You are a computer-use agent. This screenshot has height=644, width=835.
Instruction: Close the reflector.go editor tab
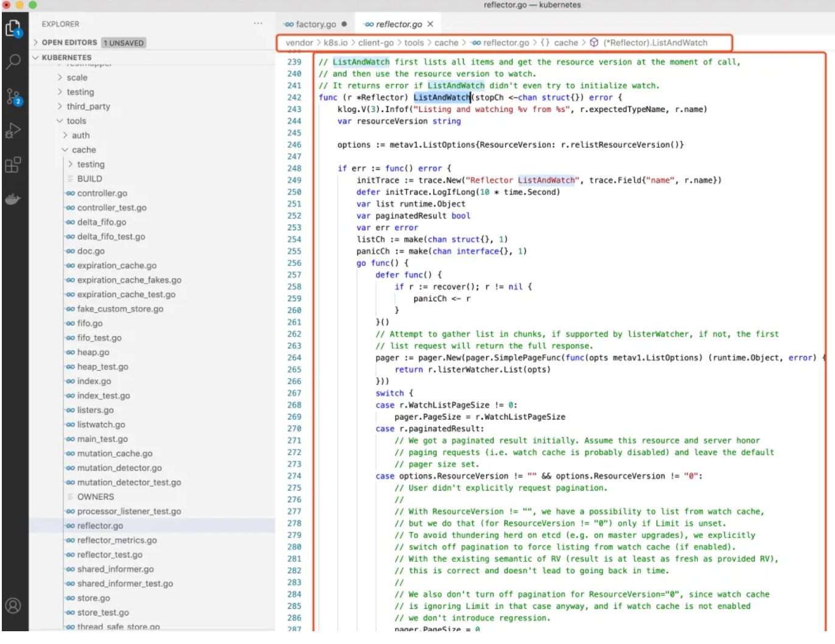pos(430,24)
